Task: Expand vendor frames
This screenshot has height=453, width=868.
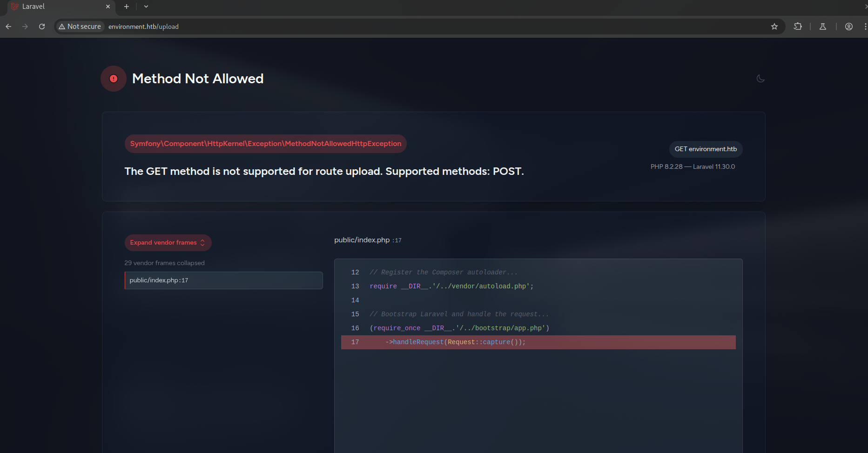Action: pyautogui.click(x=168, y=243)
